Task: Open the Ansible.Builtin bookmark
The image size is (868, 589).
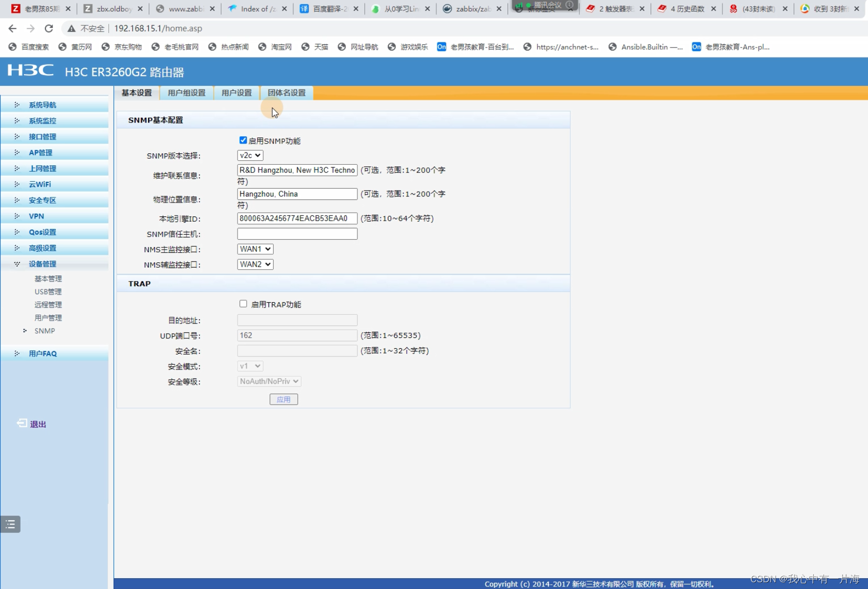Action: point(646,47)
